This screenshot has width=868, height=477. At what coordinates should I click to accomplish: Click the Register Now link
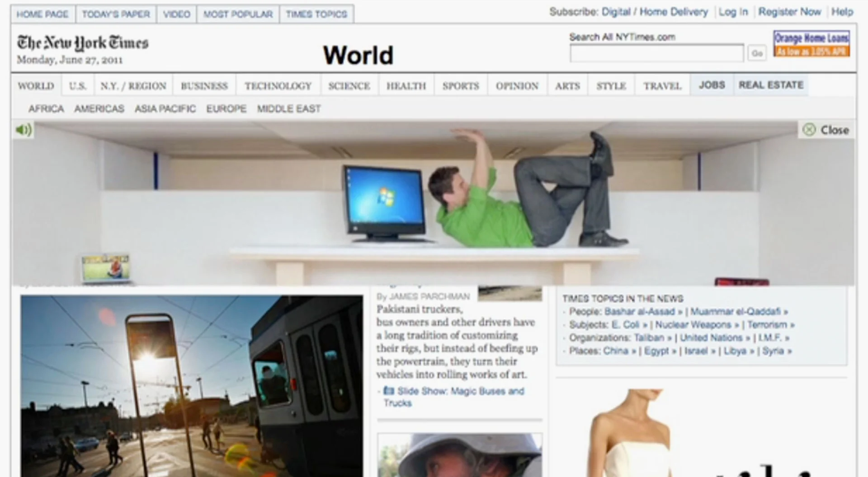click(789, 12)
